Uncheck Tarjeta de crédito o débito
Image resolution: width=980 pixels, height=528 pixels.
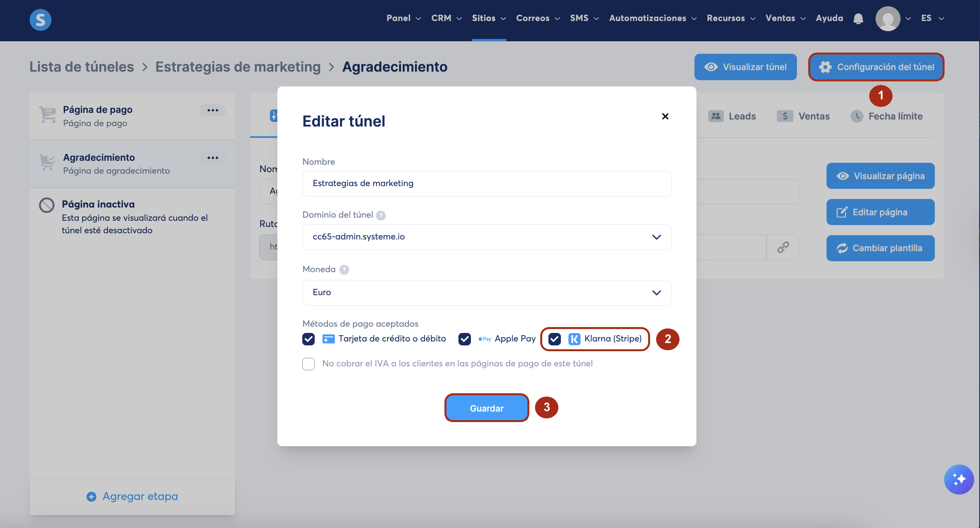[308, 339]
